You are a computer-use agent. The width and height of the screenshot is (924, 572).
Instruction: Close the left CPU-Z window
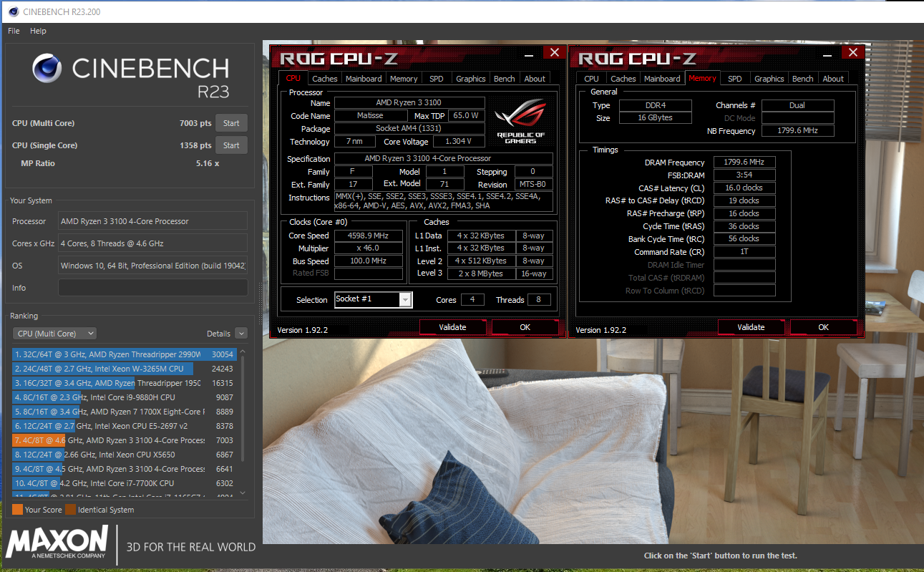pyautogui.click(x=553, y=52)
